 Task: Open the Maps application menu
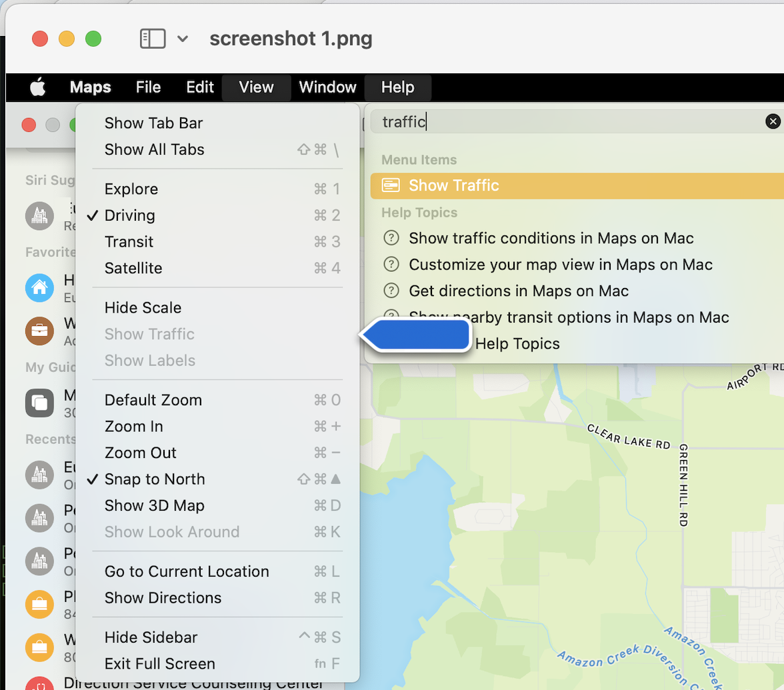[90, 87]
